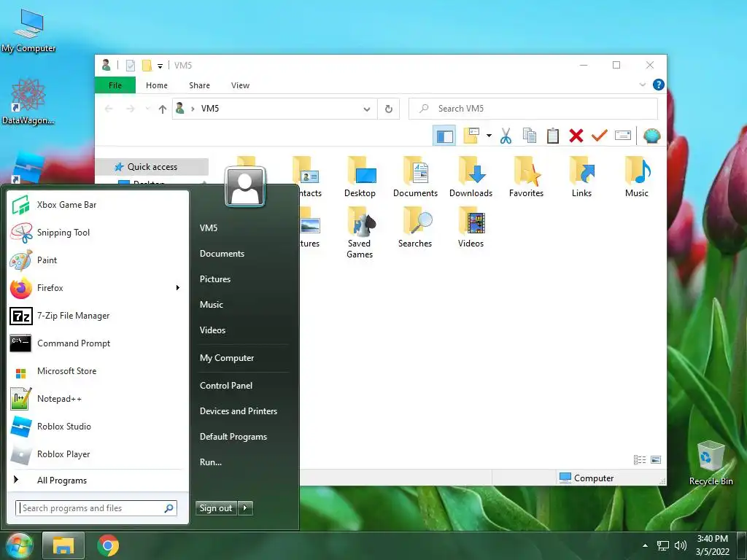
Task: Click the Sign out button
Action: coord(216,508)
